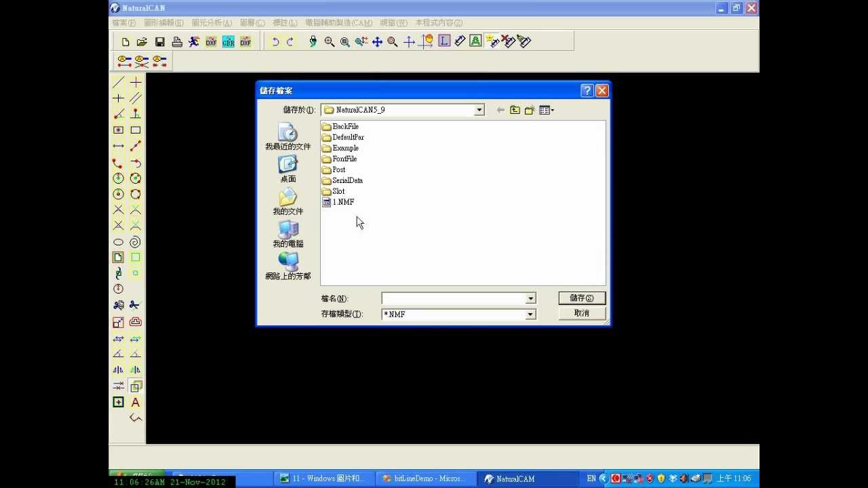Click the EN language indicator in tray
The image size is (868, 488).
(x=591, y=479)
